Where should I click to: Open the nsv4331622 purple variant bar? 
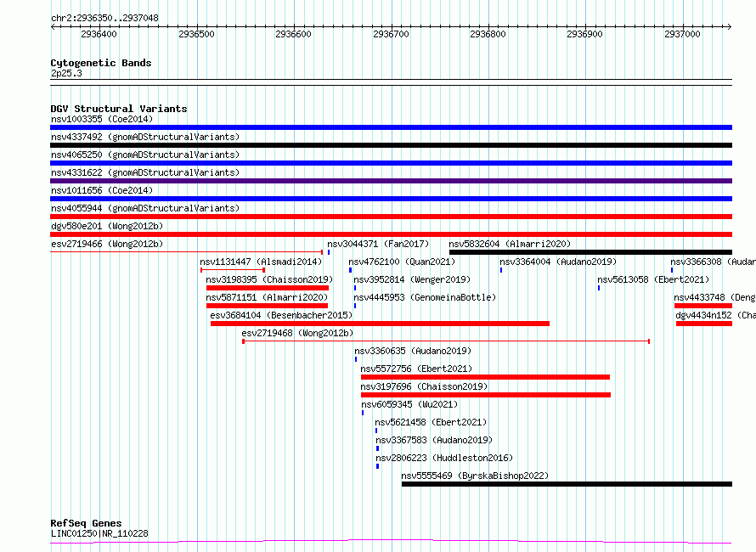[391, 181]
